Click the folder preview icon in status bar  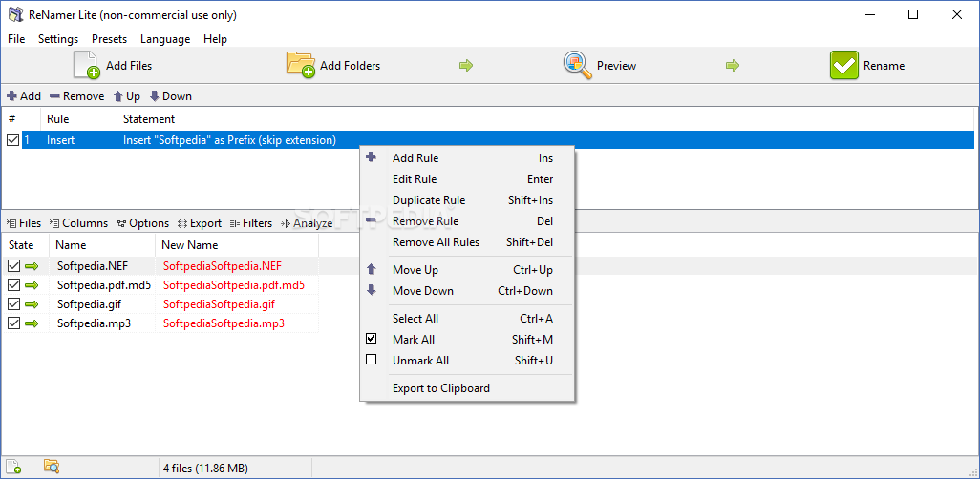tap(52, 466)
